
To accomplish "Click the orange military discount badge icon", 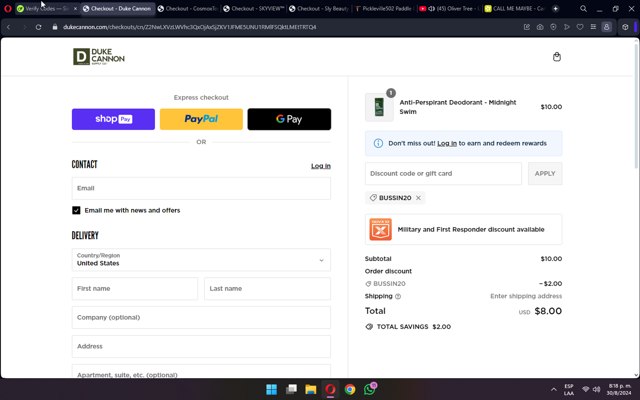I will pyautogui.click(x=380, y=229).
